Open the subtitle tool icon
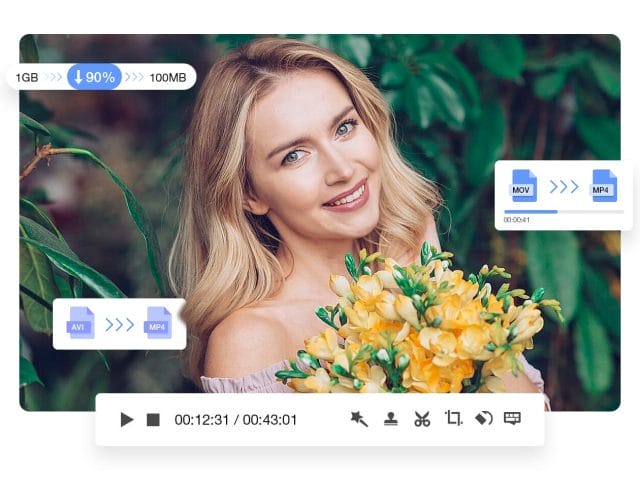 point(513,418)
